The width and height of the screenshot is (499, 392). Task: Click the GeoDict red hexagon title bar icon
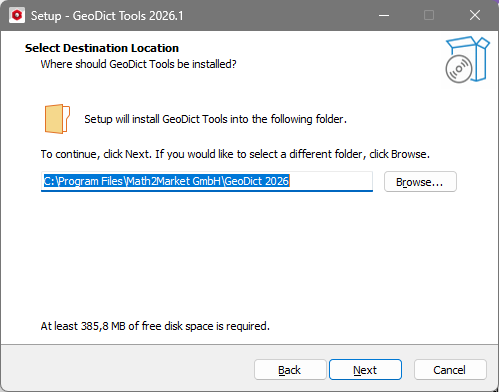click(x=17, y=15)
